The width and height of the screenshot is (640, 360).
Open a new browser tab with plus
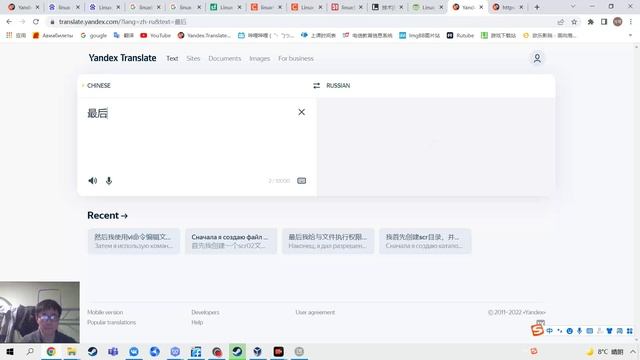(537, 7)
